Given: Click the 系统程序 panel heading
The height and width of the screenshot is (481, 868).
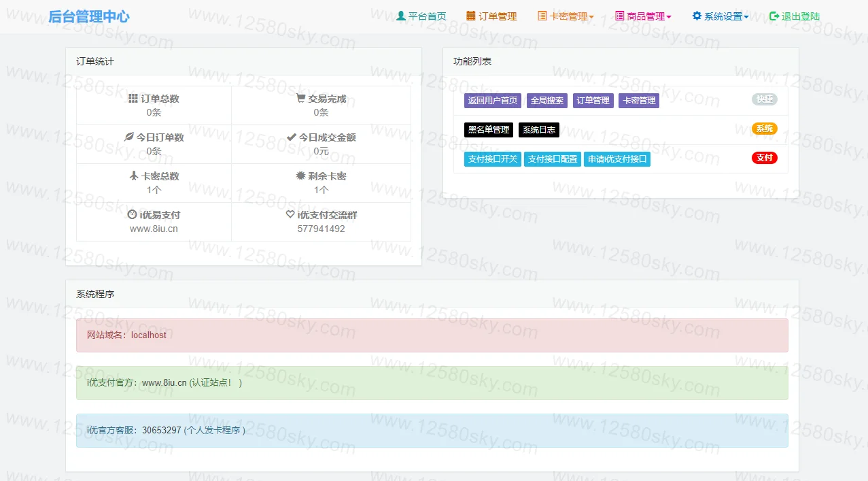Looking at the screenshot, I should point(95,295).
